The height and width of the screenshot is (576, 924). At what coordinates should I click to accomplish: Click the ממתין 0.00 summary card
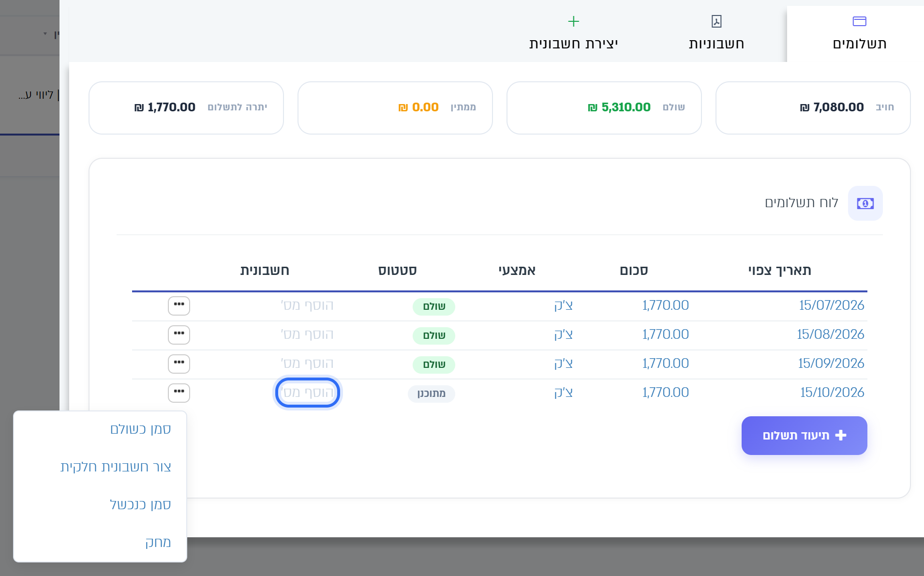(x=395, y=108)
